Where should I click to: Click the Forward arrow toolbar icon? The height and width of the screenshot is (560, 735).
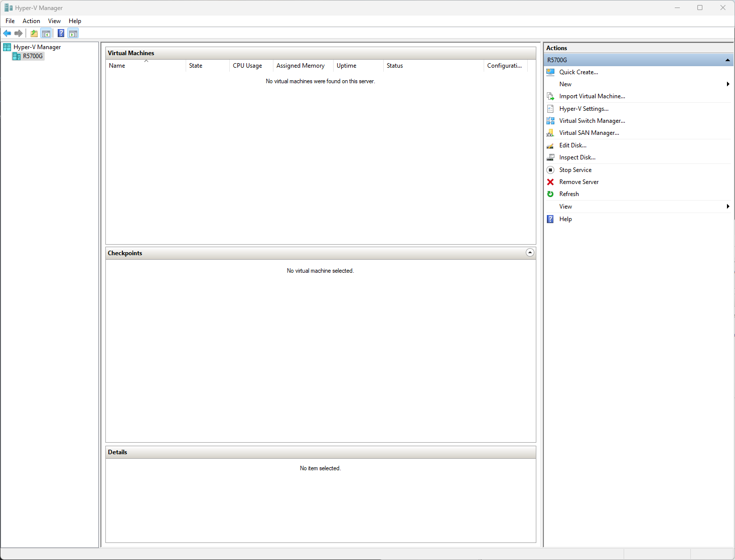click(19, 34)
